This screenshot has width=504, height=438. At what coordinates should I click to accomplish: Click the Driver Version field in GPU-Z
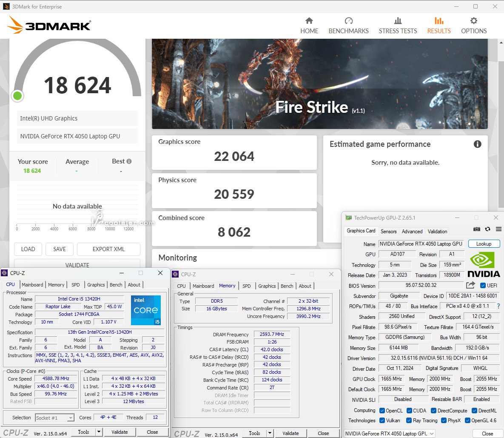click(439, 358)
